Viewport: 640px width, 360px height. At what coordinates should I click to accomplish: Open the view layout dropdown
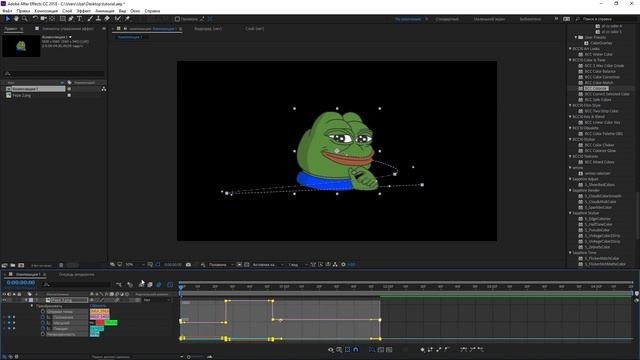pyautogui.click(x=298, y=264)
